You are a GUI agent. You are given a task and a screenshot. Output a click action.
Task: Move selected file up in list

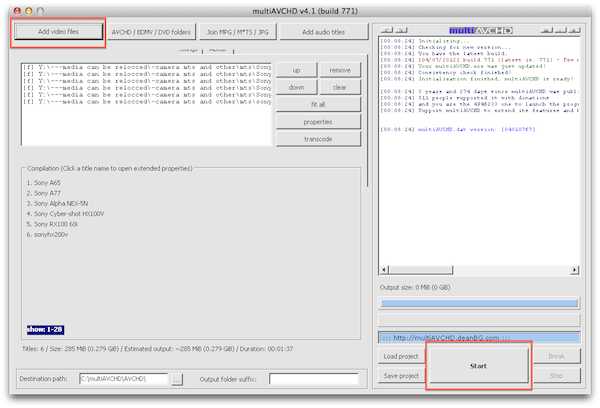pyautogui.click(x=296, y=70)
